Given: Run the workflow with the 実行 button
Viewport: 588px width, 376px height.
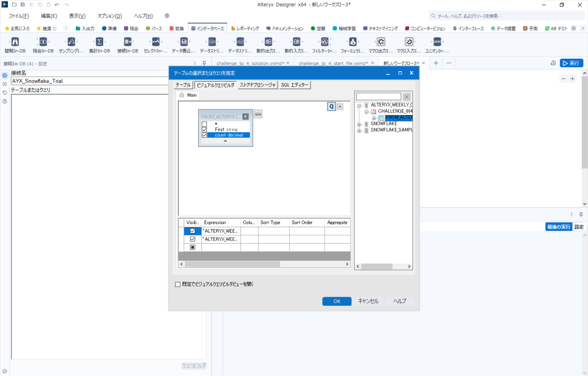Looking at the screenshot, I should 571,63.
